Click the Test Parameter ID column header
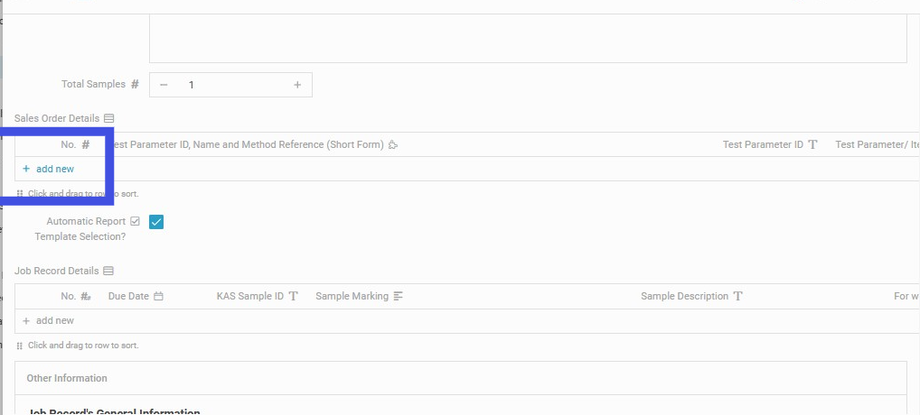Viewport: 920px width, 415px height. point(763,145)
